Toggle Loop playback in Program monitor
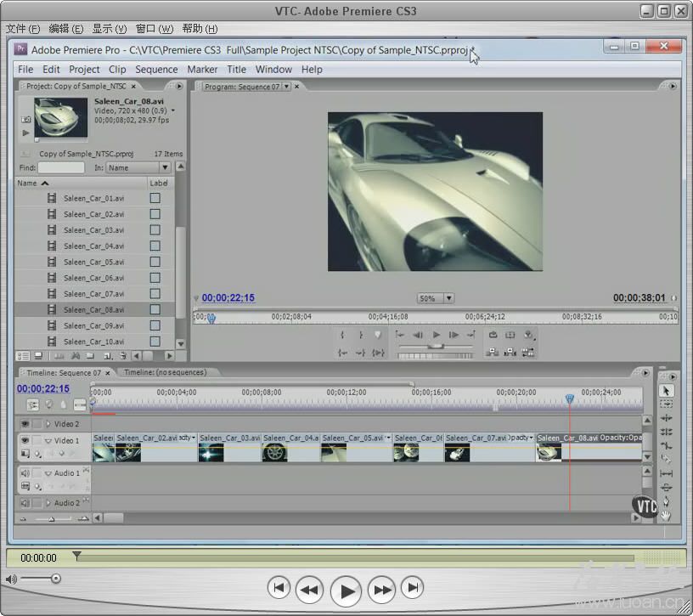 pos(493,335)
